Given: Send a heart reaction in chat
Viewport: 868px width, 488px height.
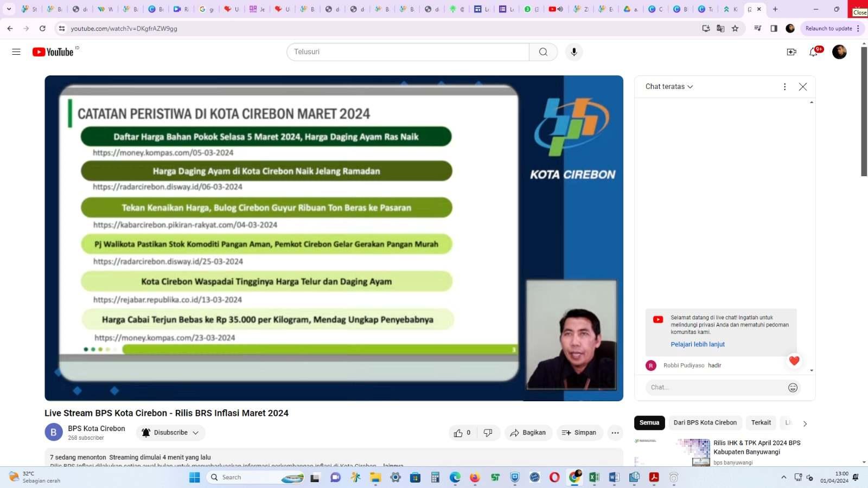Looking at the screenshot, I should coord(794,361).
